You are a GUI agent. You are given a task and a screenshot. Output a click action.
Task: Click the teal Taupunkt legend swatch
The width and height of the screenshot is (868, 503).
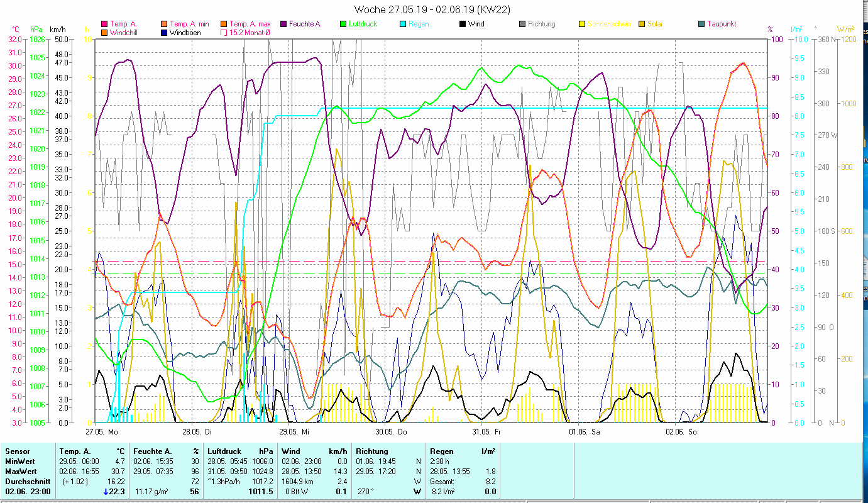coord(701,25)
